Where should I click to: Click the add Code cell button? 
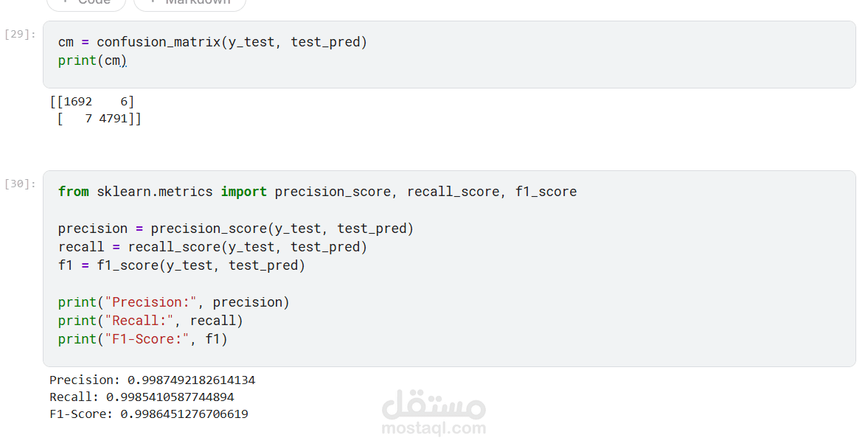(86, 3)
